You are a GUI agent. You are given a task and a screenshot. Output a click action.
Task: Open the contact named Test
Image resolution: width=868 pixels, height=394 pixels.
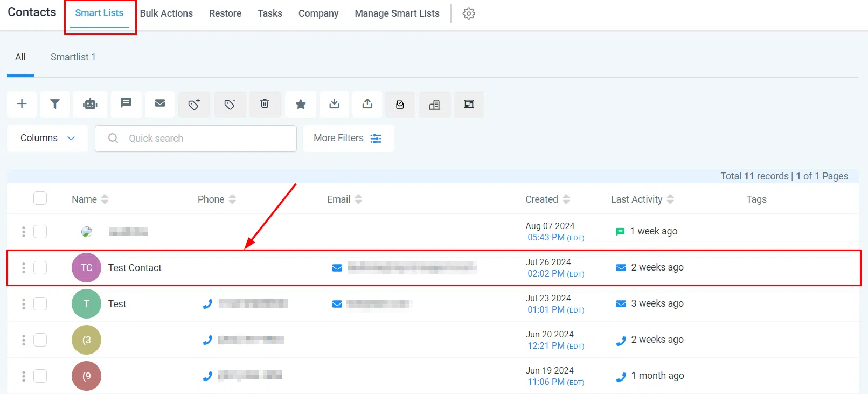pos(117,304)
